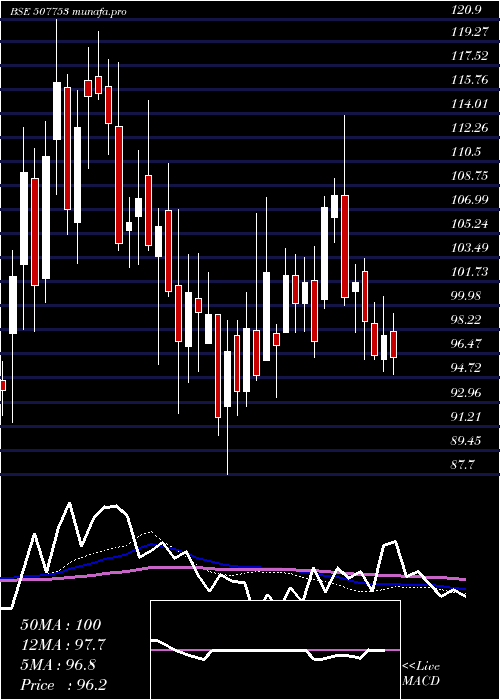Select the 112.26 price axis label
Viewport: 500px width, 700px height.
(x=469, y=128)
